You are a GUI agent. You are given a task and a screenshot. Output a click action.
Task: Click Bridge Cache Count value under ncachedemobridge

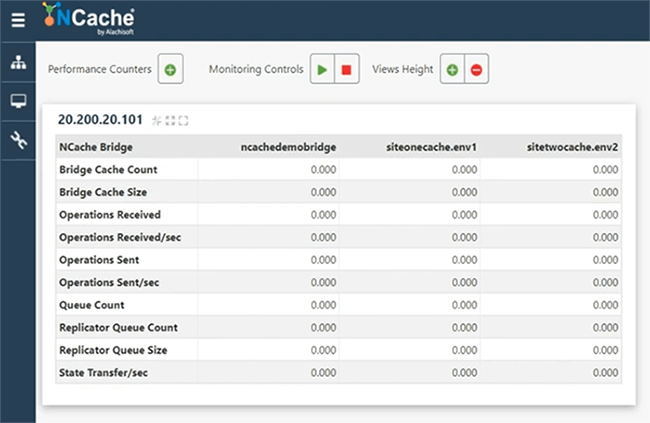[x=323, y=170]
